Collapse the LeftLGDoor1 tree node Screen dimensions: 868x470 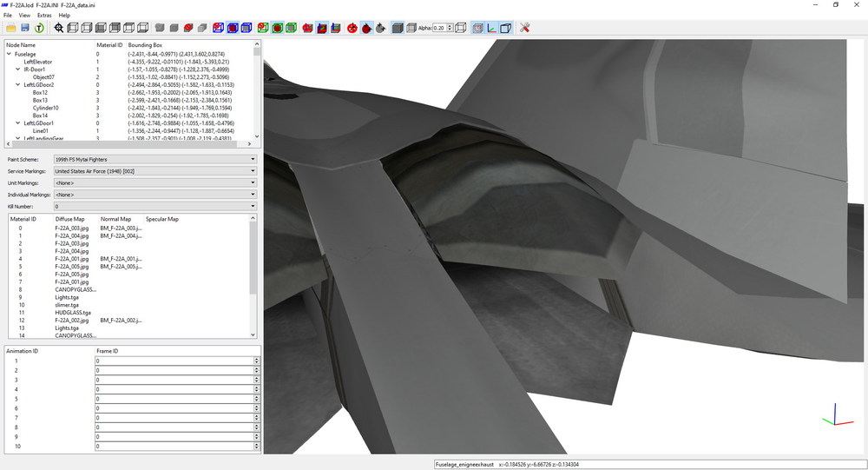[x=17, y=123]
